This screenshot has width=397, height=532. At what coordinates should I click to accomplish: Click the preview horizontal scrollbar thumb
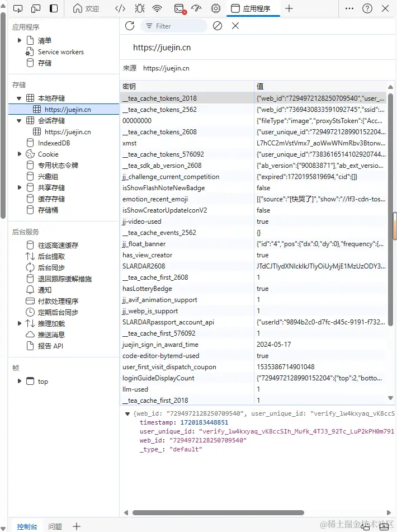click(x=218, y=512)
